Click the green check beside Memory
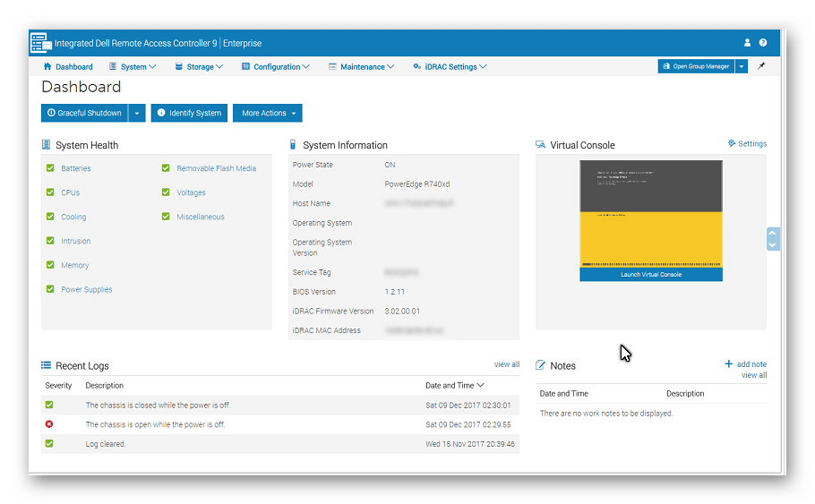 [x=50, y=265]
